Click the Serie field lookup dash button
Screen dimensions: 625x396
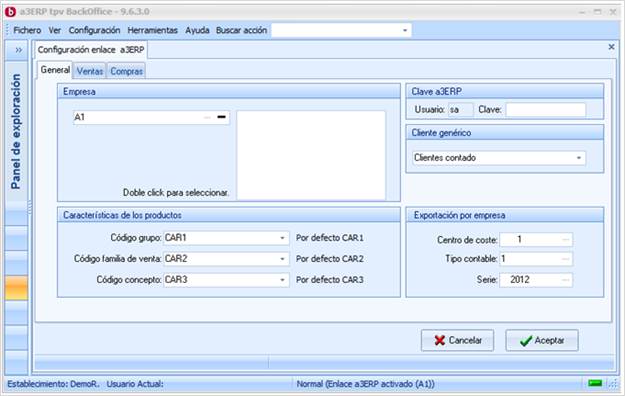pos(565,280)
